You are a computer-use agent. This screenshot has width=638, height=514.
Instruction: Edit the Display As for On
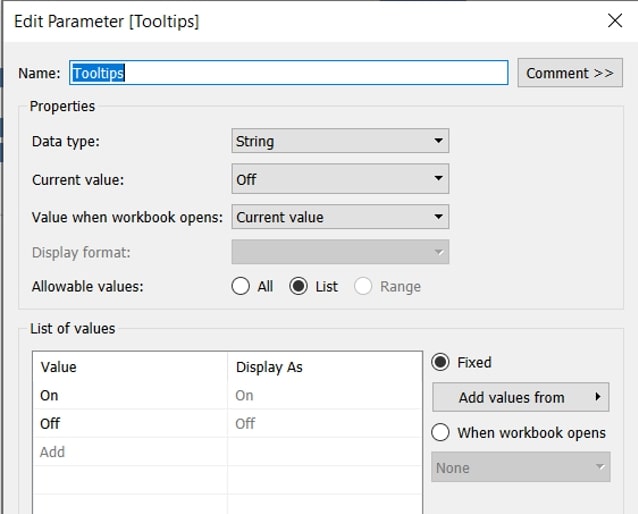pyautogui.click(x=324, y=395)
